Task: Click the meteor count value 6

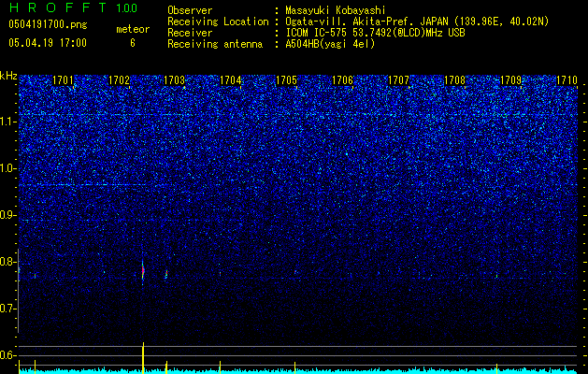Action: [133, 43]
